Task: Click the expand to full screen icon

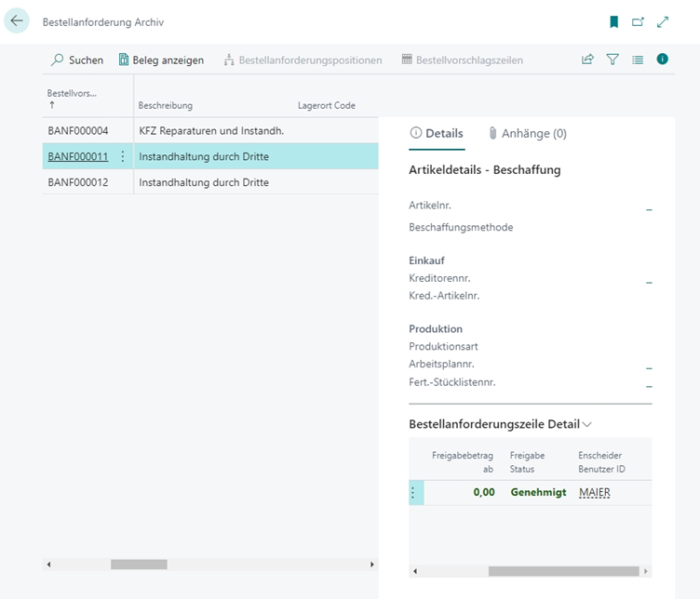Action: tap(663, 21)
